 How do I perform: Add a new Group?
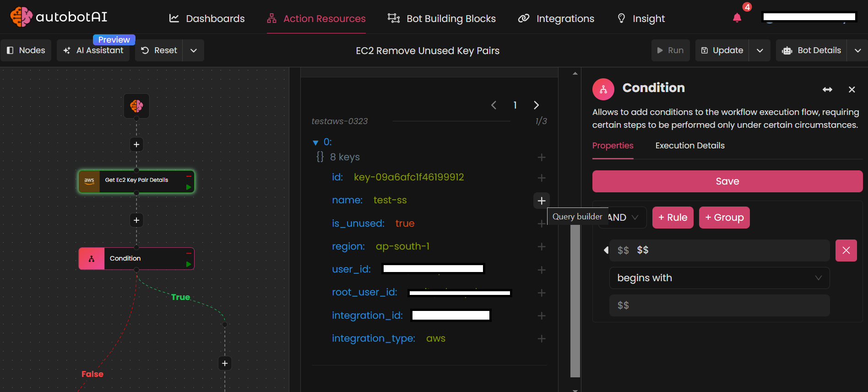tap(724, 218)
